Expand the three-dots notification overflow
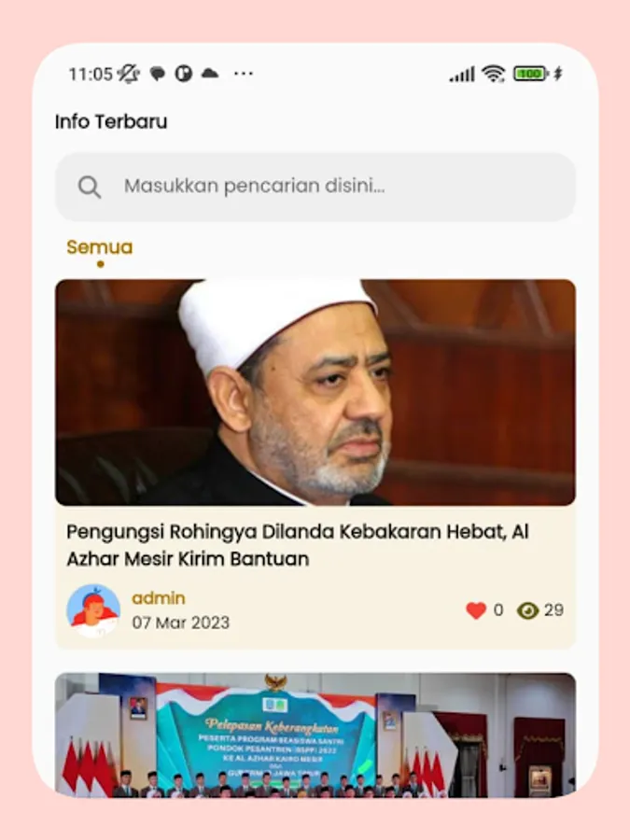 [244, 74]
